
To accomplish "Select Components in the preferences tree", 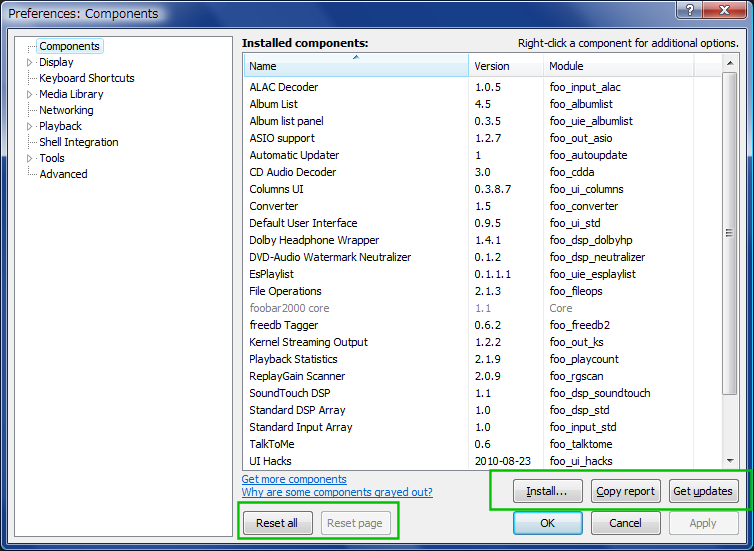I will pyautogui.click(x=69, y=46).
